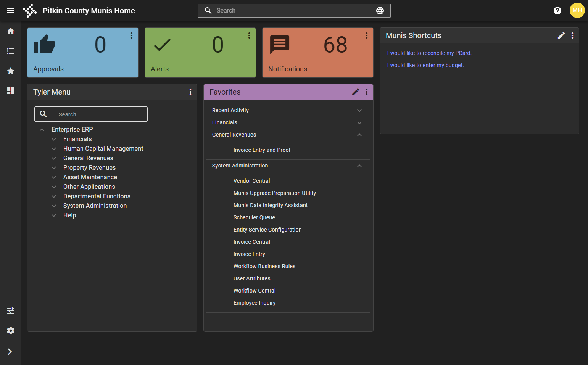Open the MH user profile avatar

pyautogui.click(x=577, y=10)
